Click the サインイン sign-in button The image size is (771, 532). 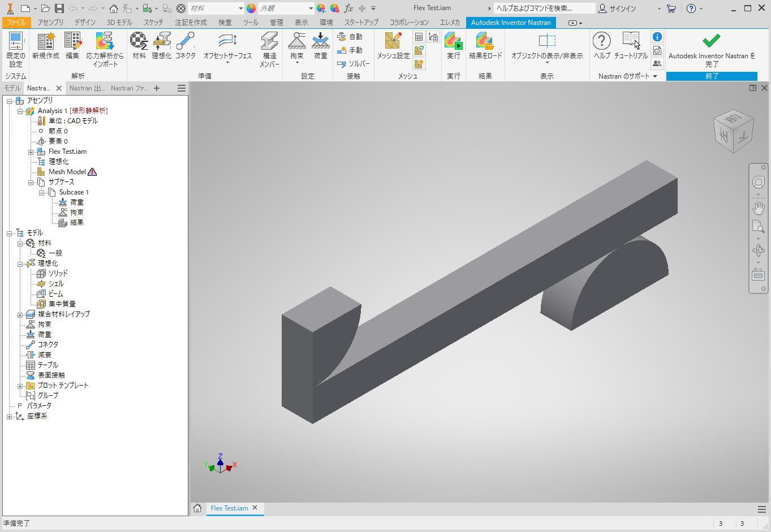618,8
